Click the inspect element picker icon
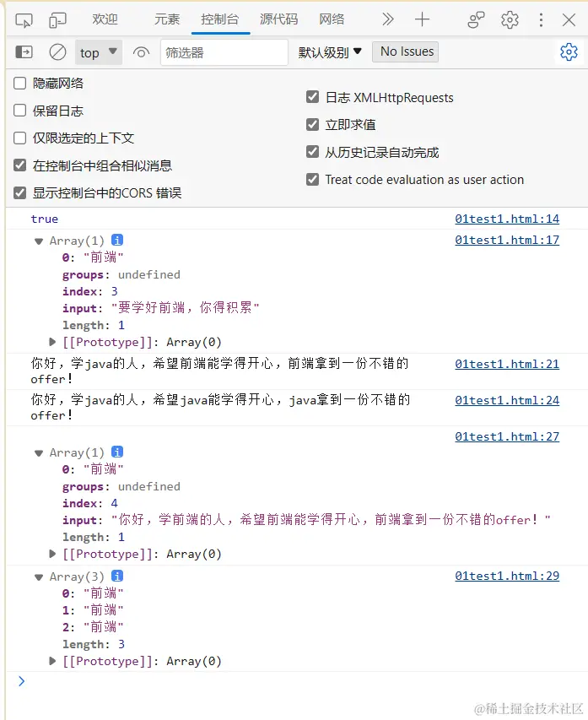Viewport: 588px width, 720px height. tap(24, 19)
